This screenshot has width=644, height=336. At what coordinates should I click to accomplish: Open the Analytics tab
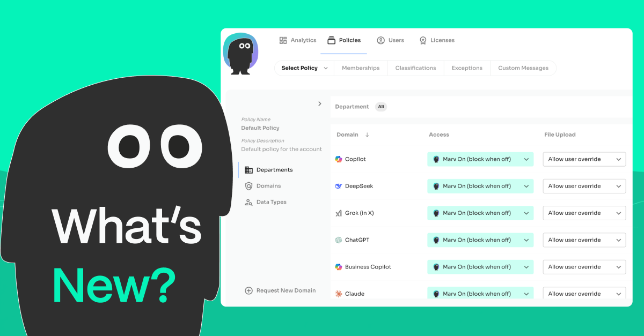tap(298, 40)
